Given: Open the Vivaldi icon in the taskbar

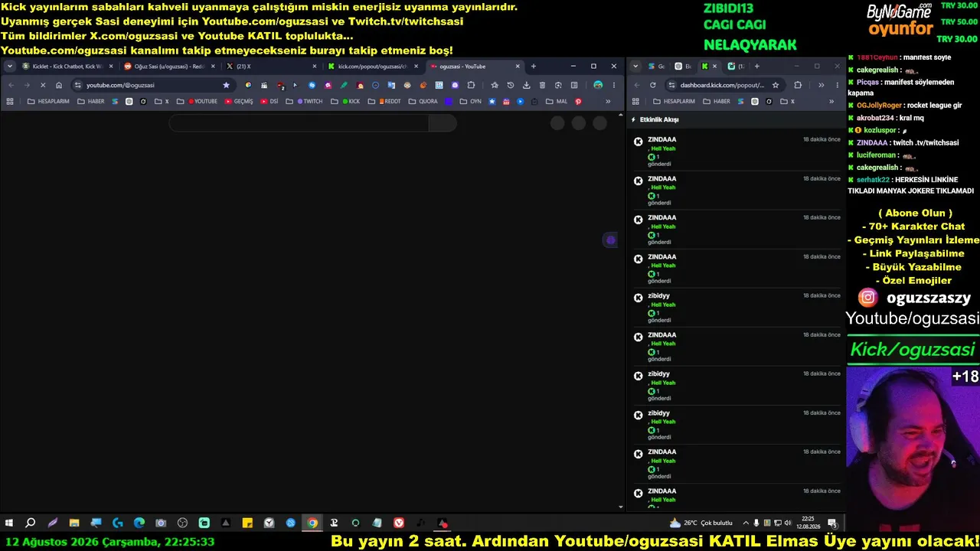Looking at the screenshot, I should point(399,523).
